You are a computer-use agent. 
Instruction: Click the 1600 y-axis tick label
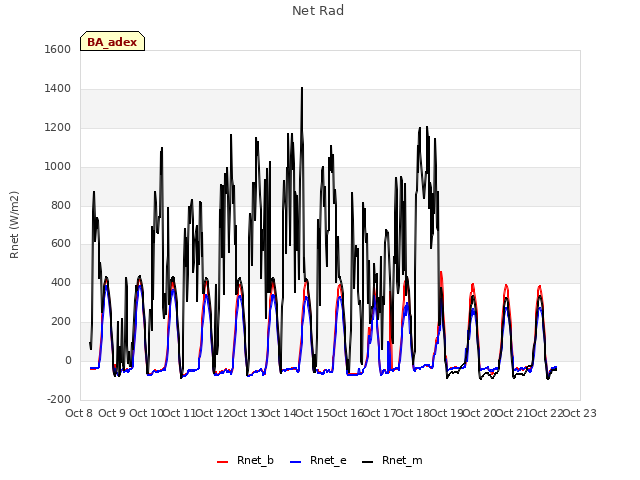coord(58,49)
